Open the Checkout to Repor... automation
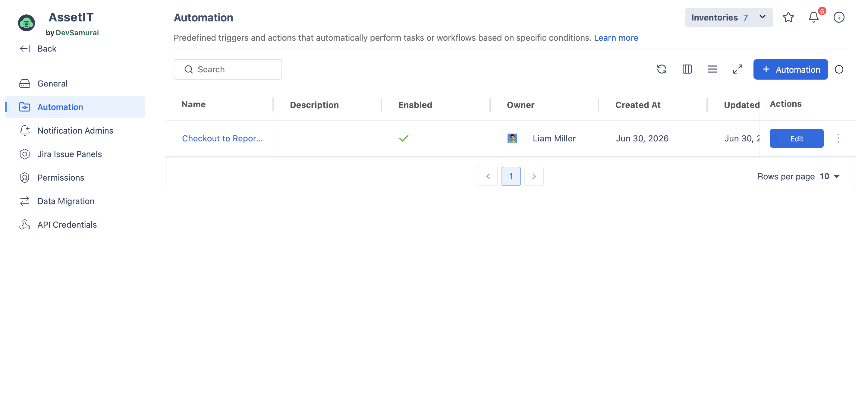 222,138
